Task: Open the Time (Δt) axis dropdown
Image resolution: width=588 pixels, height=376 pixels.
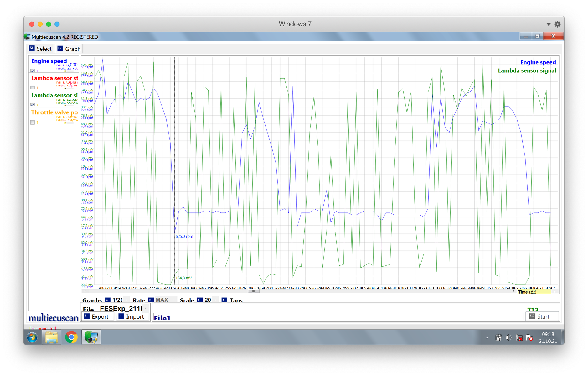Action: tap(555, 292)
